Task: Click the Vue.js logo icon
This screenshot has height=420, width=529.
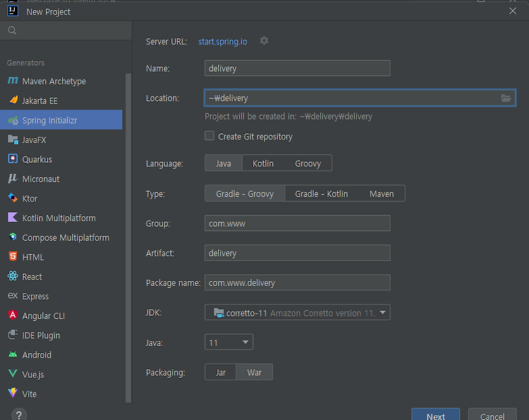Action: [x=13, y=373]
